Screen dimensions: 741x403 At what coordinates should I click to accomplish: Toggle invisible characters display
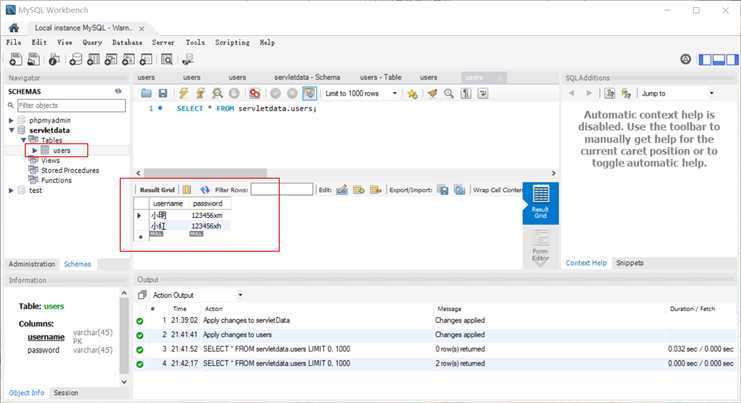[466, 94]
